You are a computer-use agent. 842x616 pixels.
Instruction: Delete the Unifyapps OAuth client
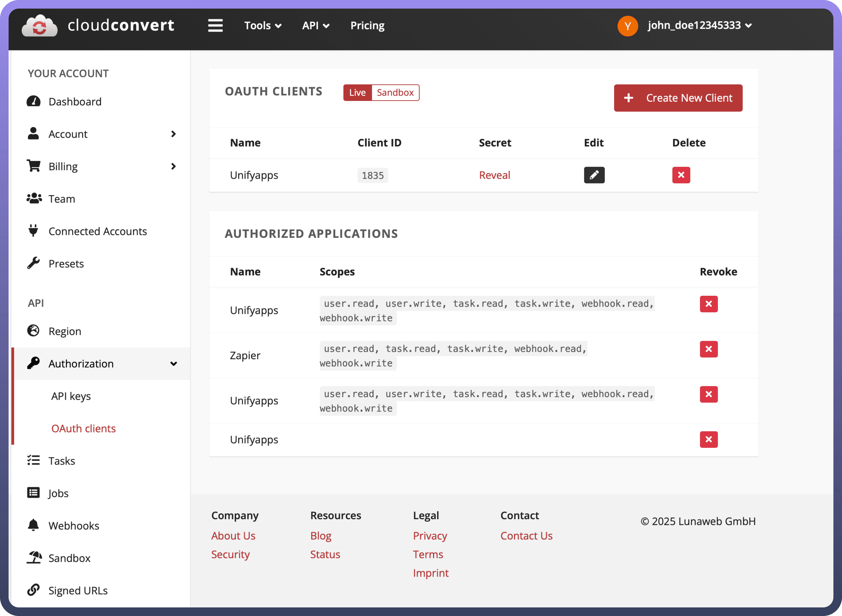(x=681, y=175)
